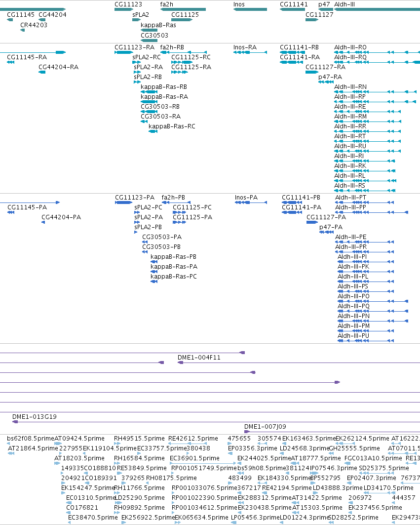Image resolution: width=420 pixels, height=525 pixels.
Task: Click the Aldh-III gene label
Action: 344,4
